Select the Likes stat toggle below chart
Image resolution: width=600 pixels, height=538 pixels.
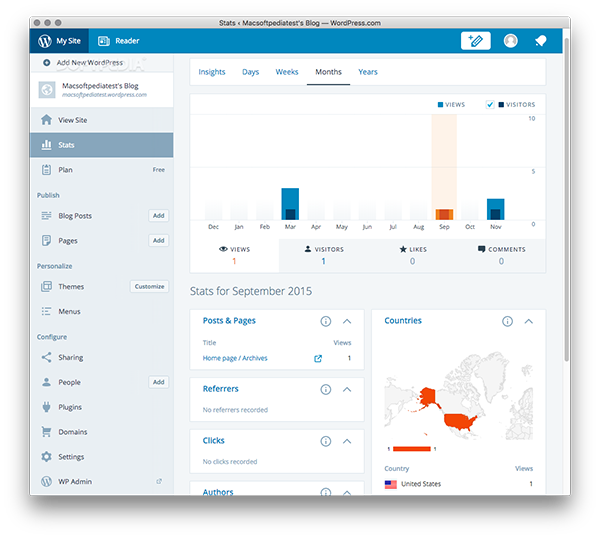[412, 255]
